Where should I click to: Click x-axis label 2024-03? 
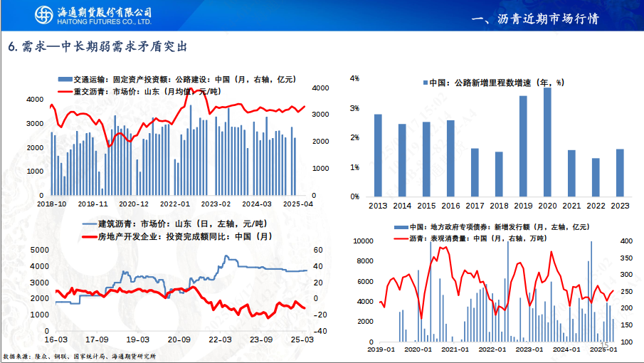(x=257, y=204)
